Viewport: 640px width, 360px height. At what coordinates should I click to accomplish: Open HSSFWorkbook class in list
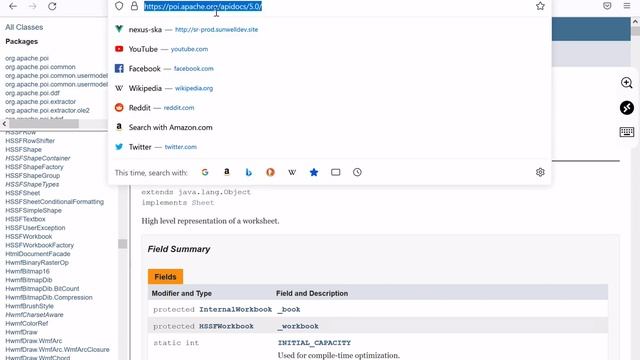point(29,237)
